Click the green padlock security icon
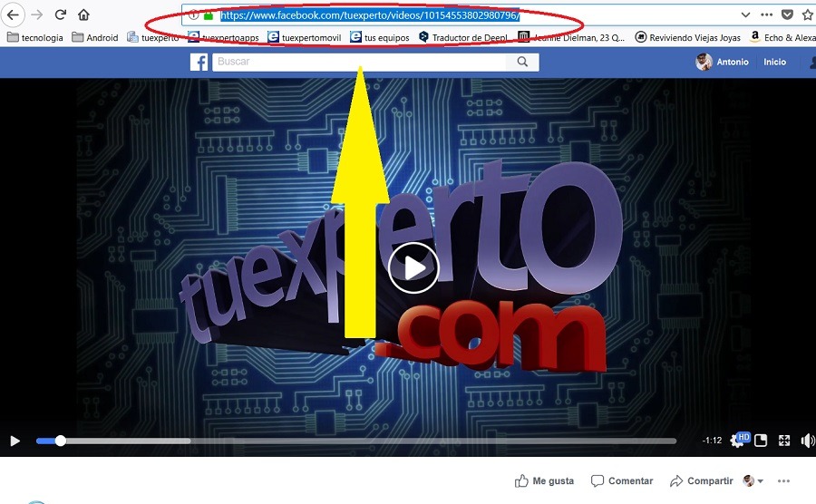 pyautogui.click(x=209, y=15)
